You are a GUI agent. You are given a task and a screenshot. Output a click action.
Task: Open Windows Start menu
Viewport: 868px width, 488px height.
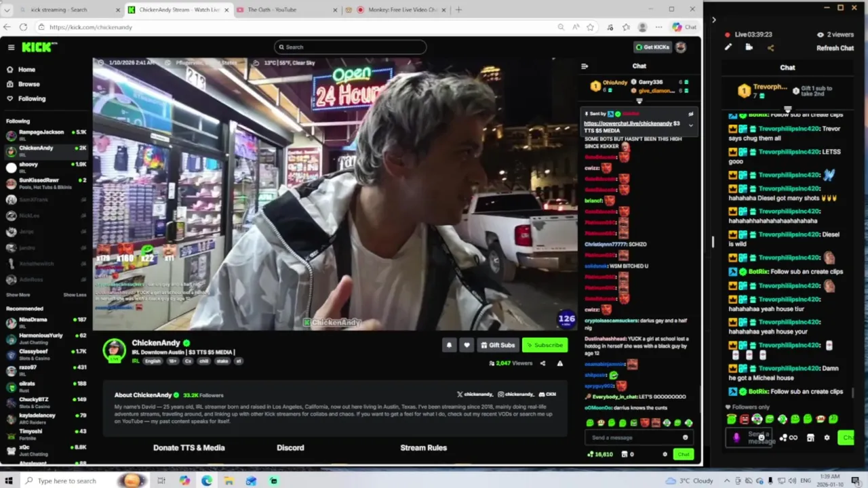coord(9,481)
